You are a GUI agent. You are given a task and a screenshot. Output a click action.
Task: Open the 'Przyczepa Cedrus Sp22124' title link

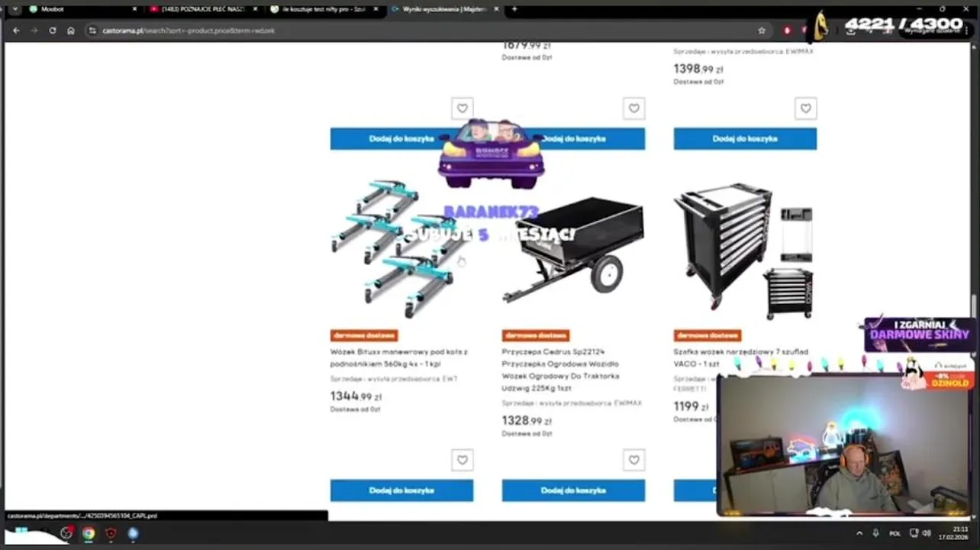pyautogui.click(x=561, y=370)
